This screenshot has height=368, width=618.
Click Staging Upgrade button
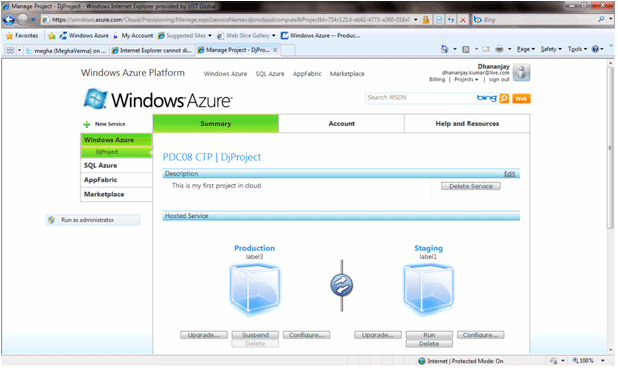point(378,335)
